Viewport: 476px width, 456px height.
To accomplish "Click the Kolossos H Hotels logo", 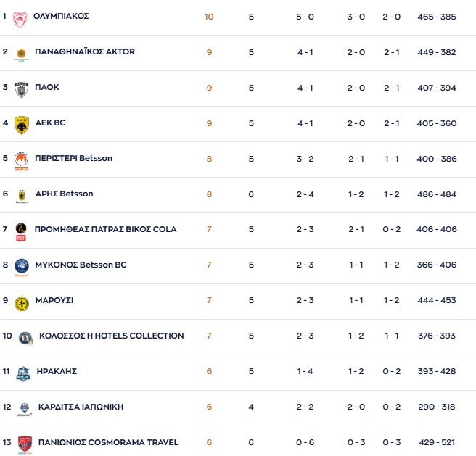I will point(25,338).
